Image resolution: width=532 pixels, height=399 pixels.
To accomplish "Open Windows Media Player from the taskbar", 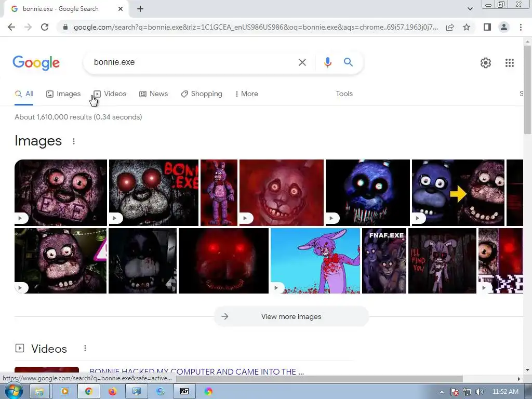I will tap(64, 392).
